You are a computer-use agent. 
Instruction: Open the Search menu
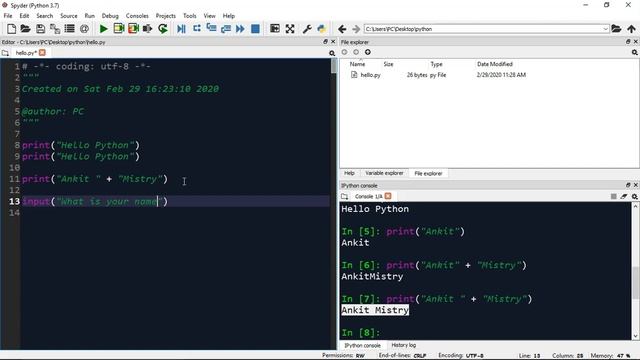pyautogui.click(x=44, y=16)
